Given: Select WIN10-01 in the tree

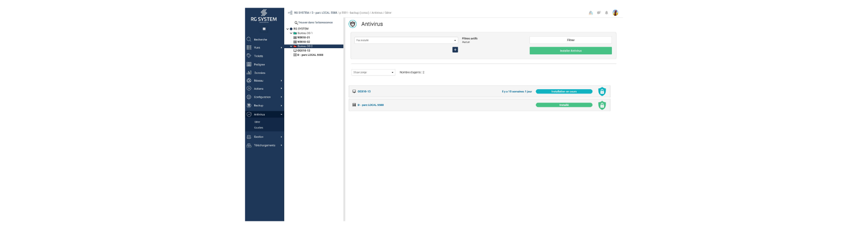Looking at the screenshot, I should [303, 38].
